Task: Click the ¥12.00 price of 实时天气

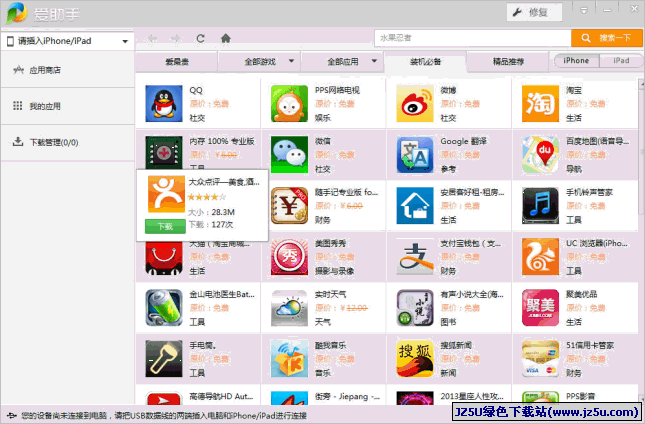Action: (354, 308)
